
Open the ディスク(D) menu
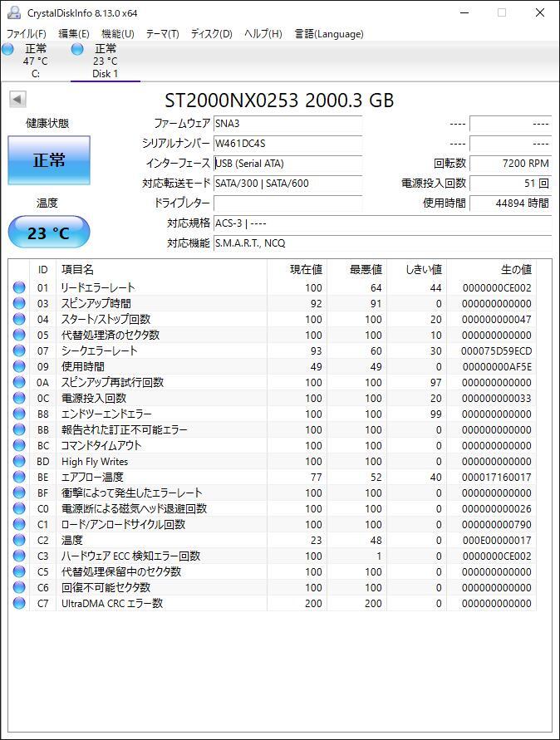point(212,34)
